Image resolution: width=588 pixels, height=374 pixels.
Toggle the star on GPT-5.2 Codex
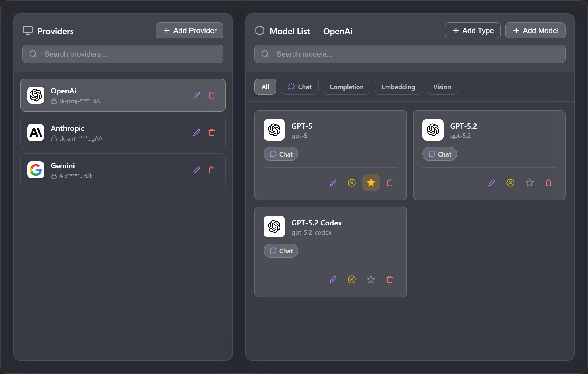tap(371, 279)
